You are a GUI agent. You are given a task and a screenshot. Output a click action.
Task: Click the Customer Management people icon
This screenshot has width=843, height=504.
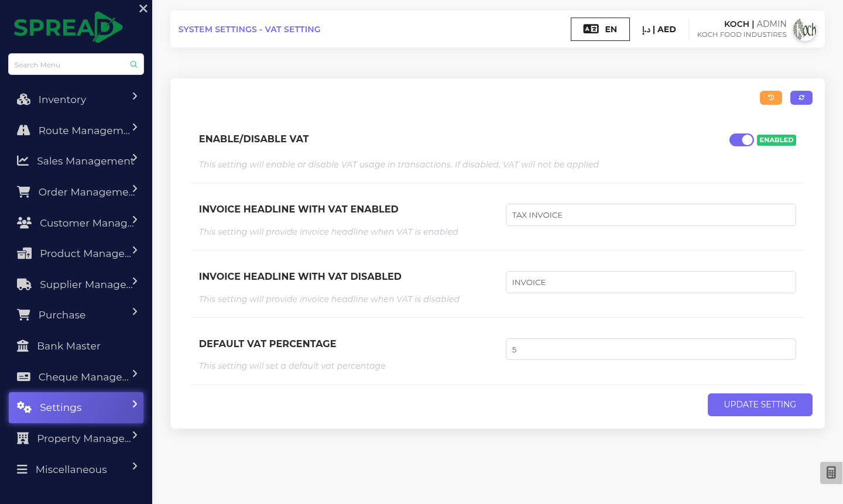(24, 222)
